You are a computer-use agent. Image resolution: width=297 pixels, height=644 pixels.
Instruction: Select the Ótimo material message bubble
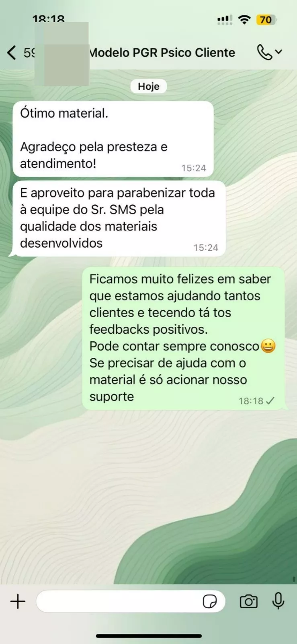113,139
